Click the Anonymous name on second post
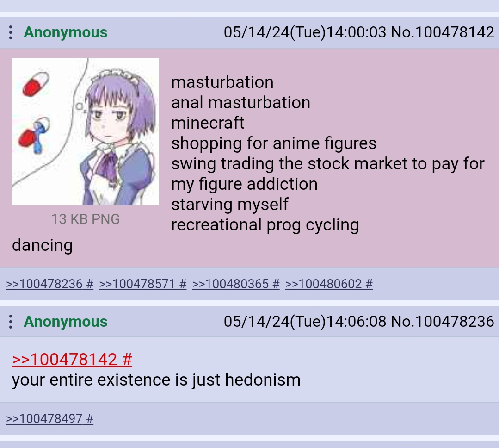This screenshot has width=499, height=448. [x=66, y=322]
